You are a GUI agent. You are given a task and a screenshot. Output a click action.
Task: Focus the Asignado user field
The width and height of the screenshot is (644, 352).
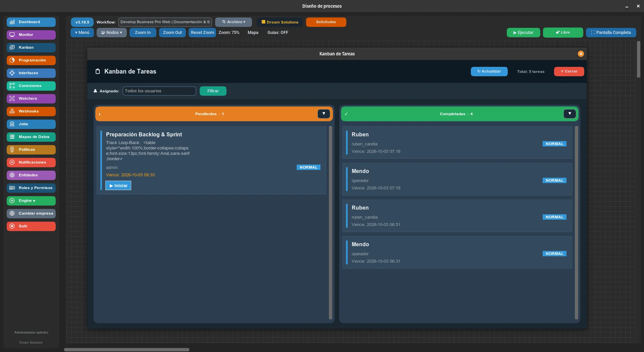(159, 91)
